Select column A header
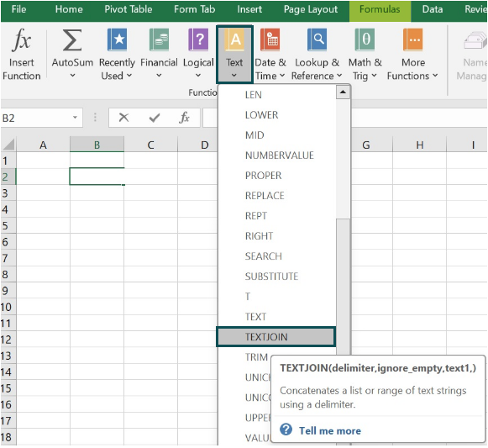Viewport: 488px width, 448px height. tap(43, 145)
